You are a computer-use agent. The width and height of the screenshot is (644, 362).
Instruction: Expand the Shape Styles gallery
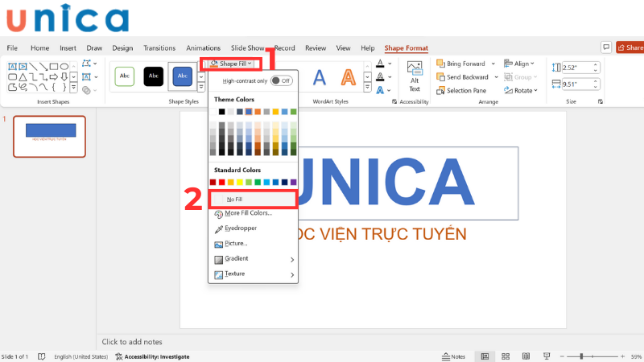(201, 87)
